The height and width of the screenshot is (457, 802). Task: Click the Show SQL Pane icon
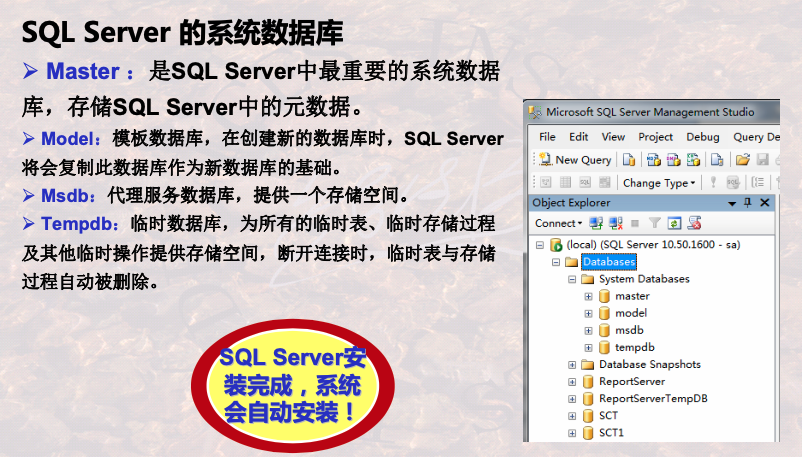coord(585,182)
